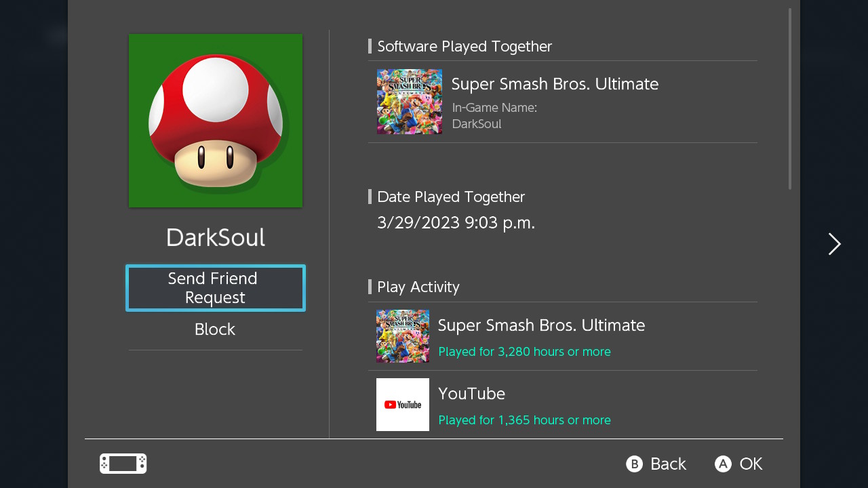Click the YouTube app icon
868x488 pixels.
[403, 405]
